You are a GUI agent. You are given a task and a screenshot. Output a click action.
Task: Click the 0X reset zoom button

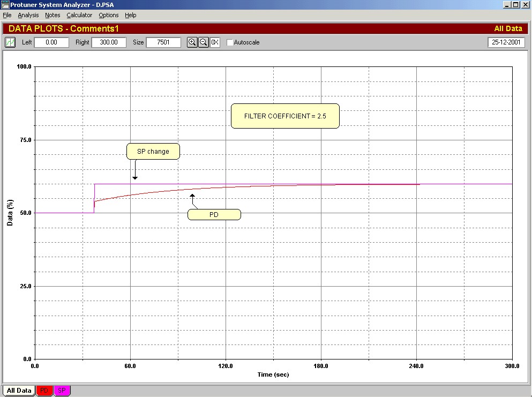coord(215,42)
